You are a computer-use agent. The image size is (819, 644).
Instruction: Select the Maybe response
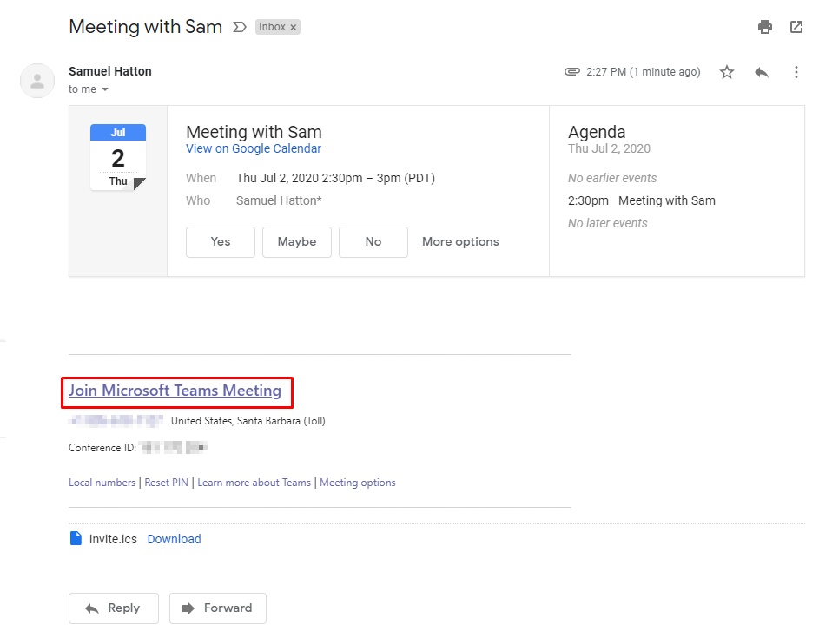pyautogui.click(x=296, y=242)
